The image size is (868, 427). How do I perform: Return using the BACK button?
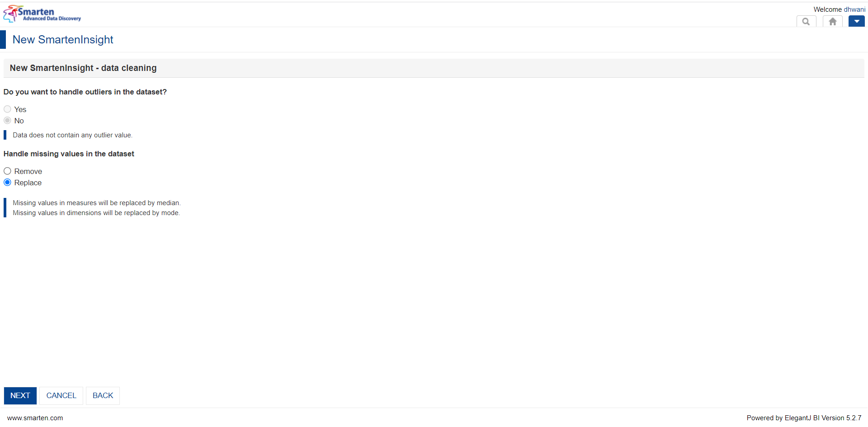[103, 395]
